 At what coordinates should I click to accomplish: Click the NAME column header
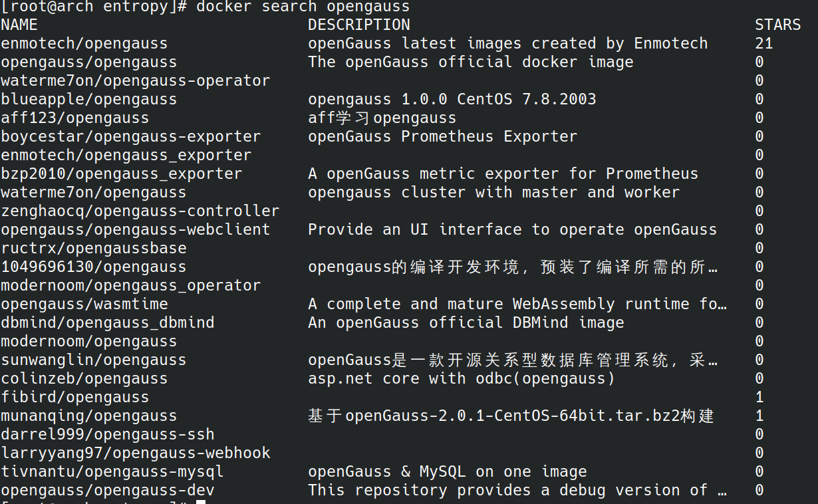19,25
